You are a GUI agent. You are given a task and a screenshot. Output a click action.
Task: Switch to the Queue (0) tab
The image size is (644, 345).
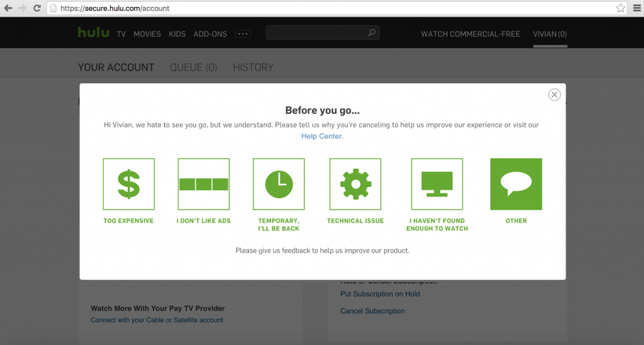pos(194,67)
